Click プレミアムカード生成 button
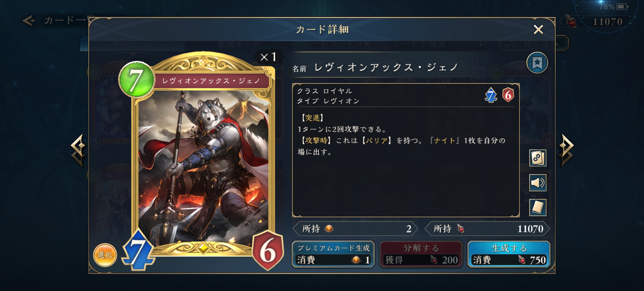The image size is (644, 291). click(x=333, y=254)
